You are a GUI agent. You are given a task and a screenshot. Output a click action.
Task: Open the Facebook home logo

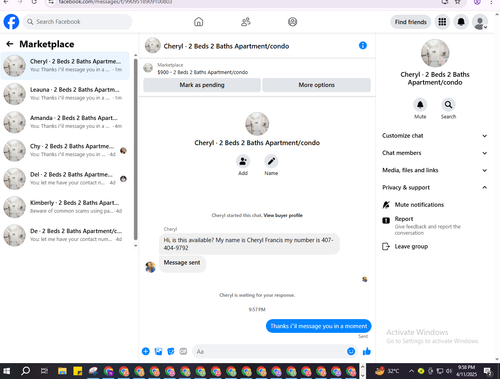[11, 22]
